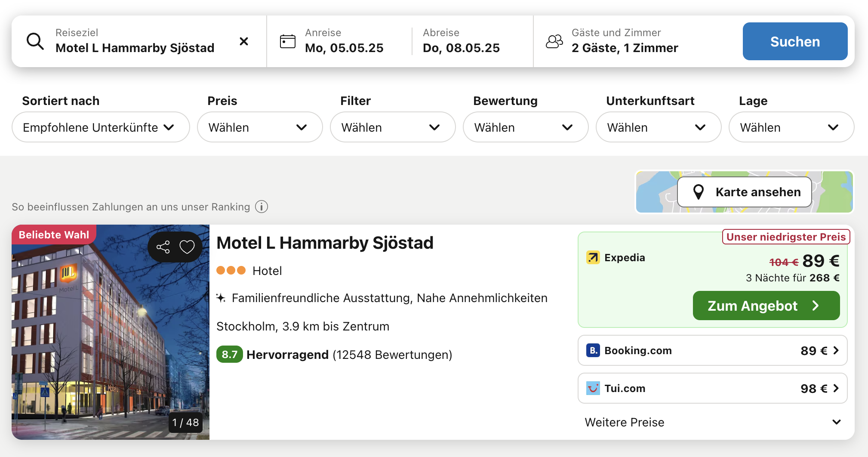The image size is (868, 457).
Task: Click the calendar icon next to Anreise
Action: click(x=288, y=41)
